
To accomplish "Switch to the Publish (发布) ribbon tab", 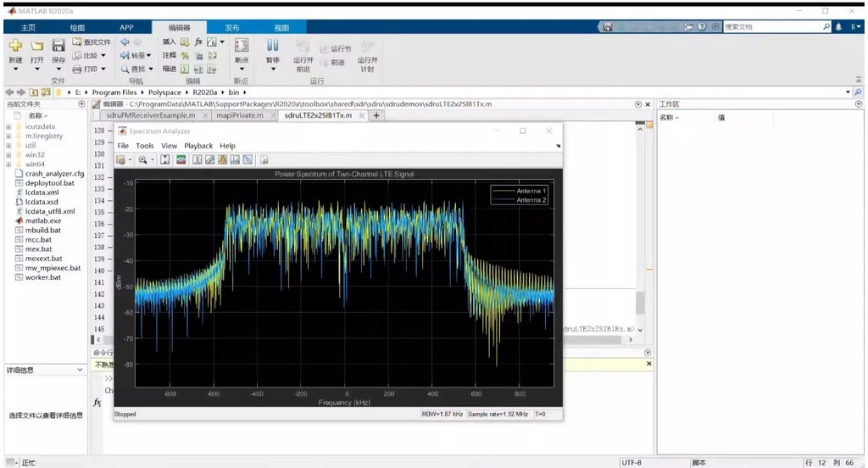I will (x=232, y=28).
